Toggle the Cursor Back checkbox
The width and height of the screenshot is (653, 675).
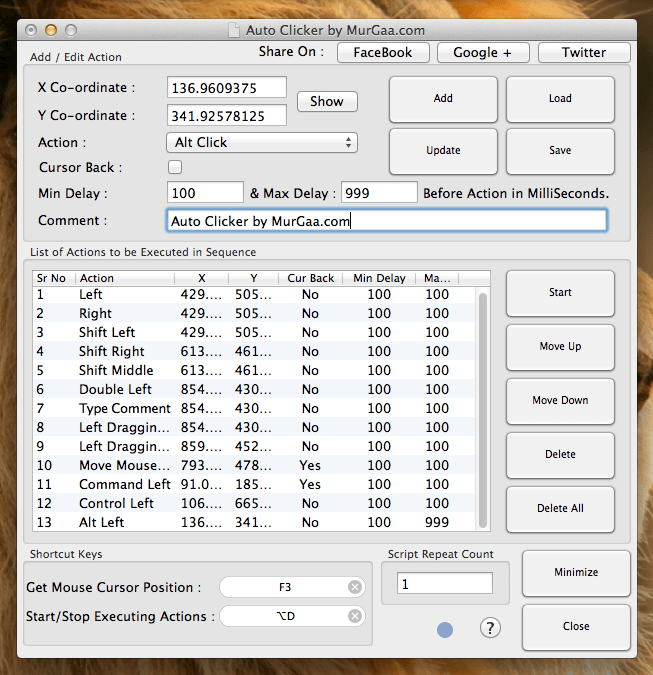tap(175, 167)
